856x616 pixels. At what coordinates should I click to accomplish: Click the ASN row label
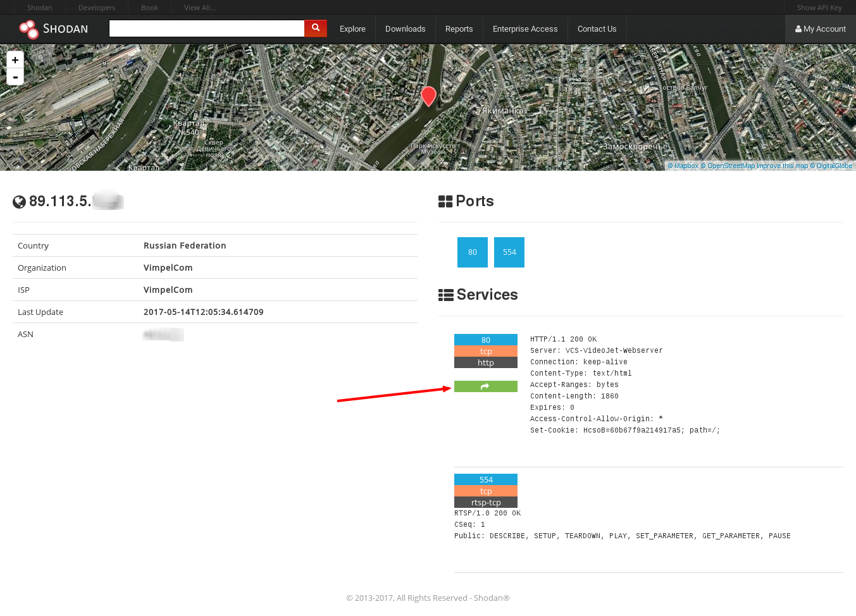click(x=25, y=334)
